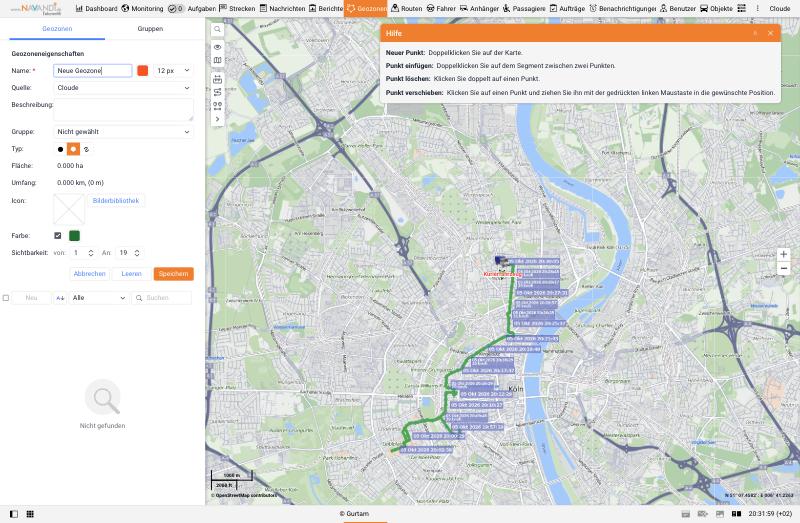800x523 pixels.
Task: Toggle visible layers eye icon on map
Action: (x=217, y=47)
